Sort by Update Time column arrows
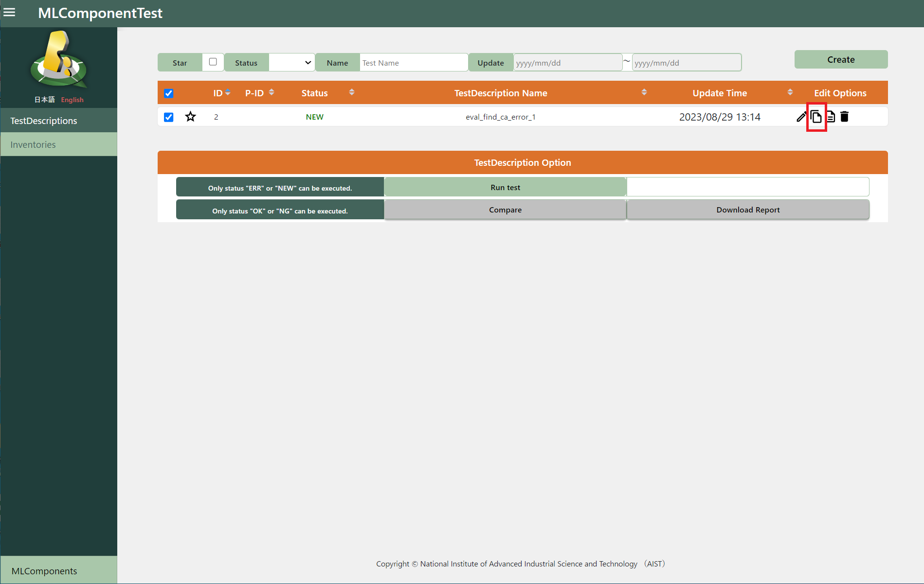 [x=790, y=92]
